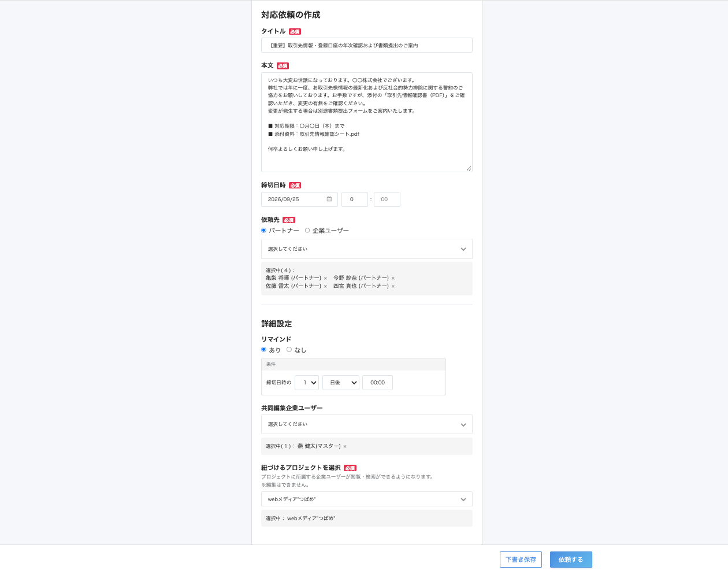This screenshot has height=574, width=728.
Task: Remove 四宮 真也 from selected partners
Action: [x=393, y=286]
